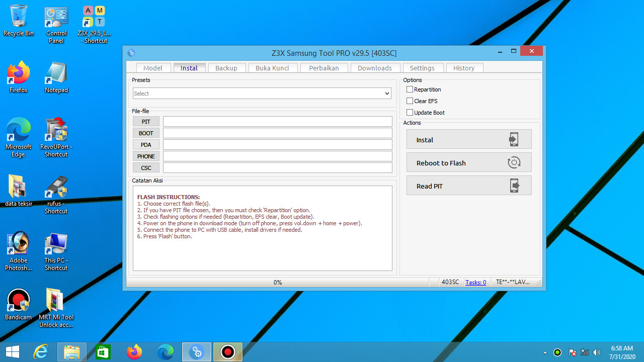This screenshot has height=362, width=644.
Task: Click the BOOT file button
Action: pyautogui.click(x=146, y=133)
